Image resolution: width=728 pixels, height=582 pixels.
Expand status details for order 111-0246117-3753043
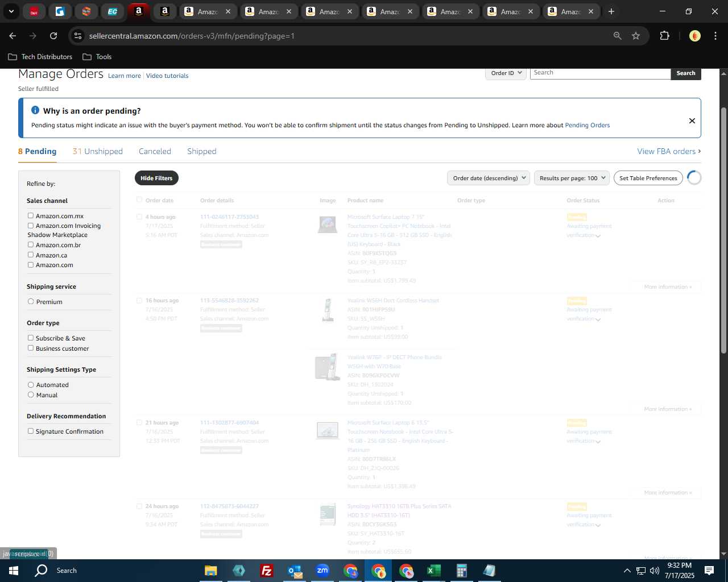click(598, 236)
